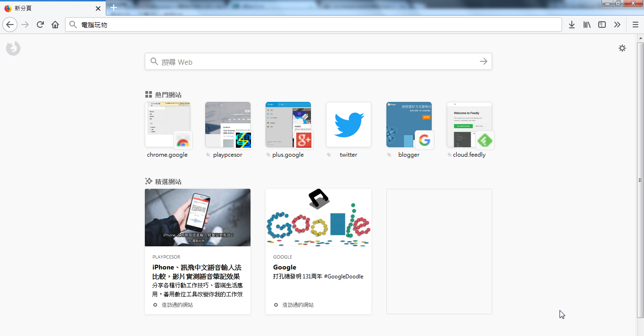Click the Google G favicon badge on blogger
Image resolution: width=644 pixels, height=336 pixels.
[x=425, y=140]
